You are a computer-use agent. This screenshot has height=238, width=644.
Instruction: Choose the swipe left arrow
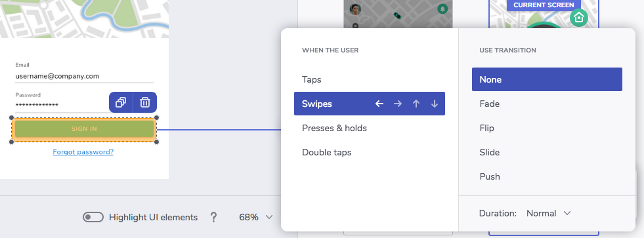pos(379,104)
